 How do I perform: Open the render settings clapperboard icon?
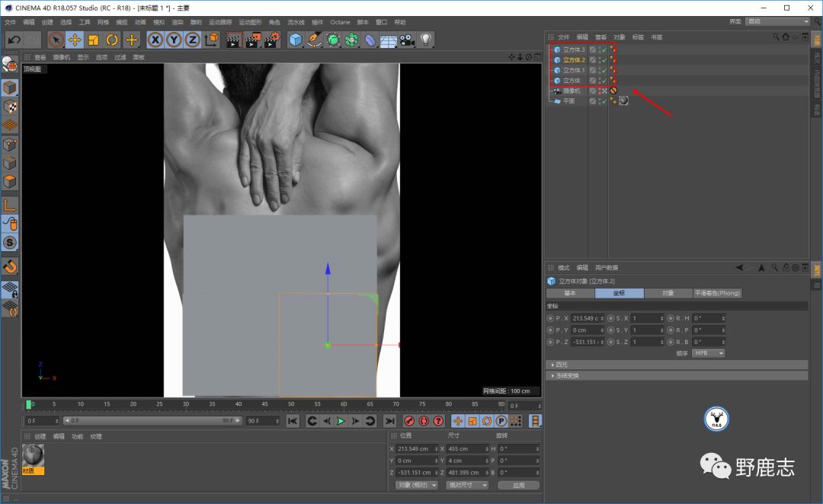pos(271,40)
